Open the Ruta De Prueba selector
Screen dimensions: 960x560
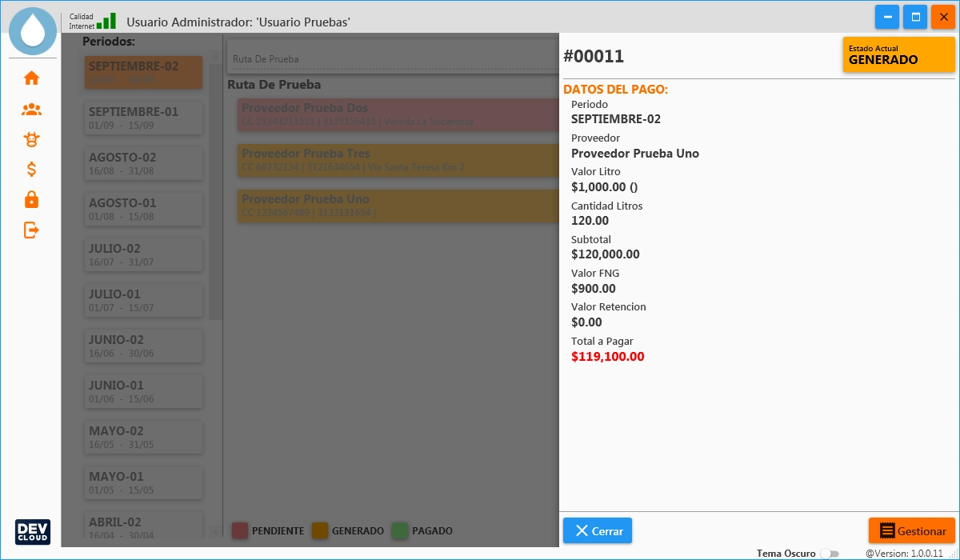392,58
